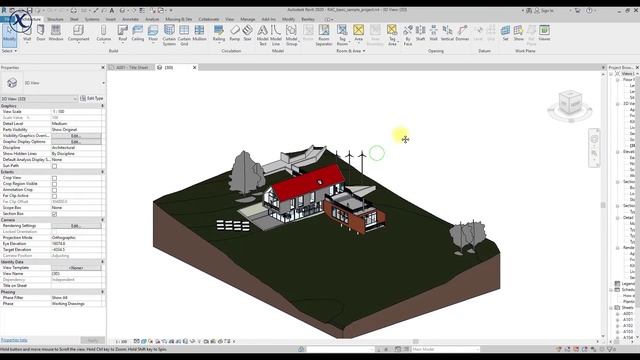Click the Show work plane tool
Image resolution: width=640 pixels, height=360 pixels.
pos(518,33)
